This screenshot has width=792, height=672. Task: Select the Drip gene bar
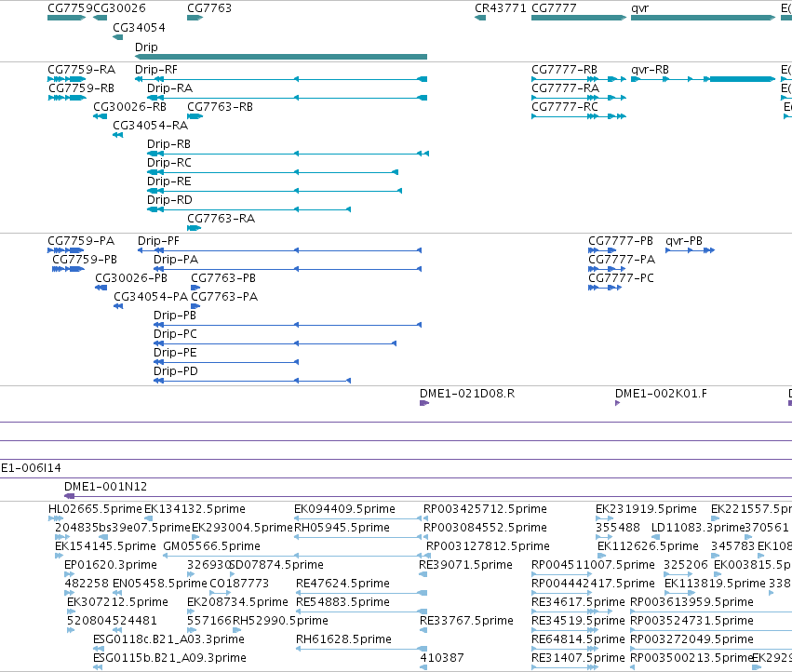click(x=281, y=57)
